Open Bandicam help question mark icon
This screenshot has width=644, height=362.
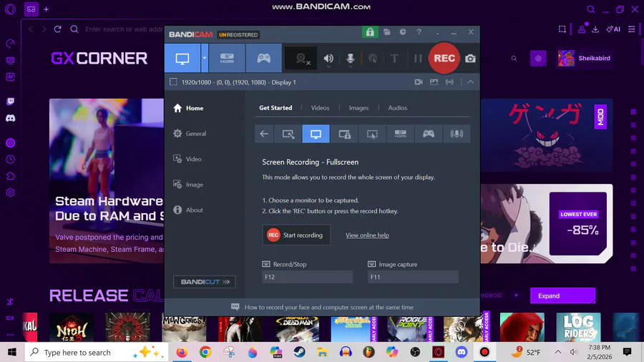tap(419, 32)
